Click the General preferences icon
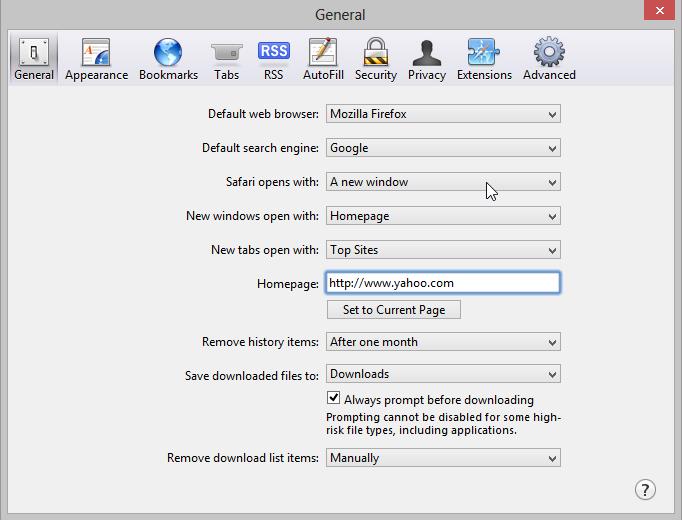This screenshot has height=520, width=682. pyautogui.click(x=34, y=59)
